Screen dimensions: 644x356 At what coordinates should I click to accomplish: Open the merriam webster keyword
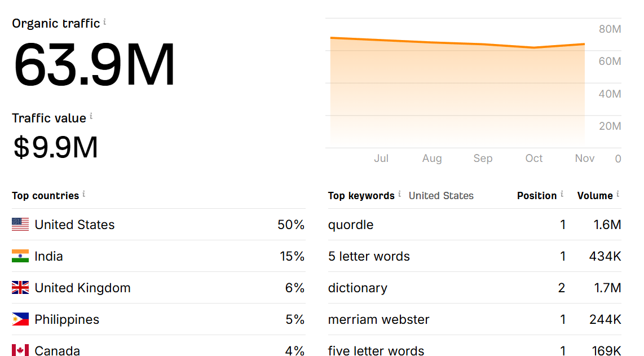click(378, 319)
